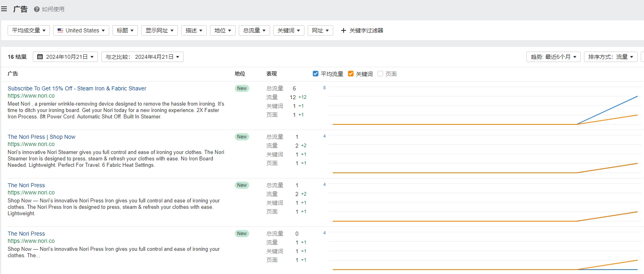Open The Nori Press | Shop Now ad title
644x274 pixels.
coord(42,137)
